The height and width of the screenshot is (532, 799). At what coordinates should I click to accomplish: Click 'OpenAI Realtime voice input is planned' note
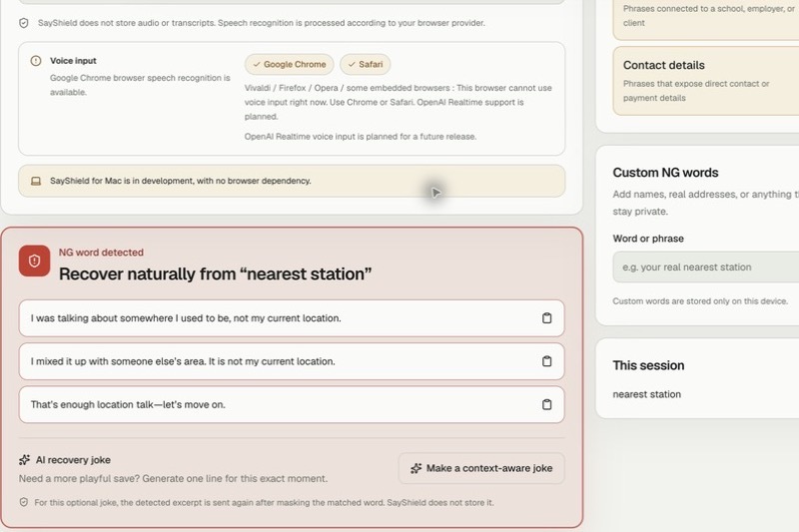pyautogui.click(x=361, y=137)
